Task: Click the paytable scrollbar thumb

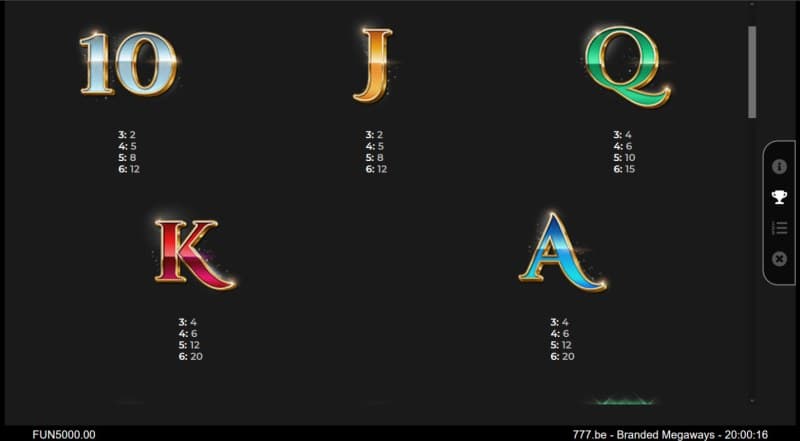Action: [752, 70]
